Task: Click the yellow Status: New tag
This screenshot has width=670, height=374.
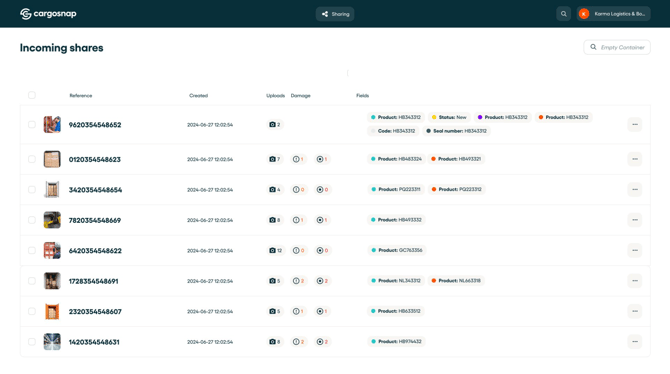Action: [449, 117]
